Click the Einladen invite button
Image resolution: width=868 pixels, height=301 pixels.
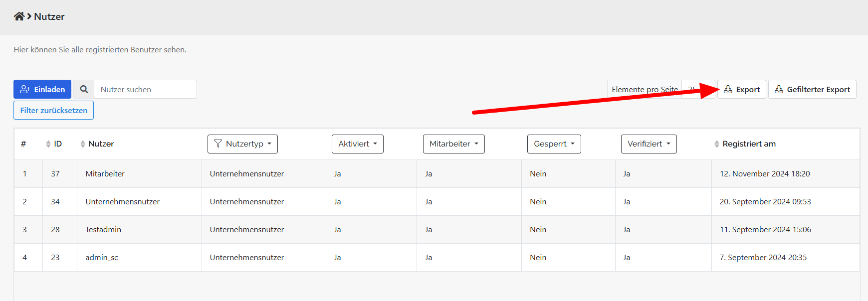[x=42, y=89]
